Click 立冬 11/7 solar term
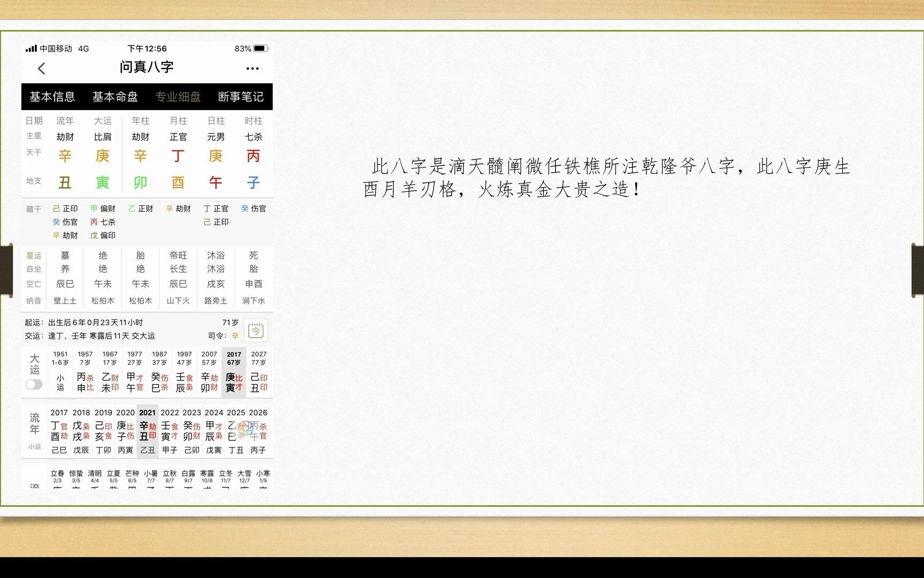This screenshot has width=924, height=578. tap(226, 476)
